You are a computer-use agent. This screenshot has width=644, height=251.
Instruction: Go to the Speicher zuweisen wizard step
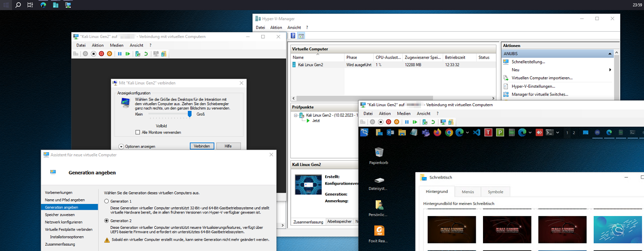60,215
